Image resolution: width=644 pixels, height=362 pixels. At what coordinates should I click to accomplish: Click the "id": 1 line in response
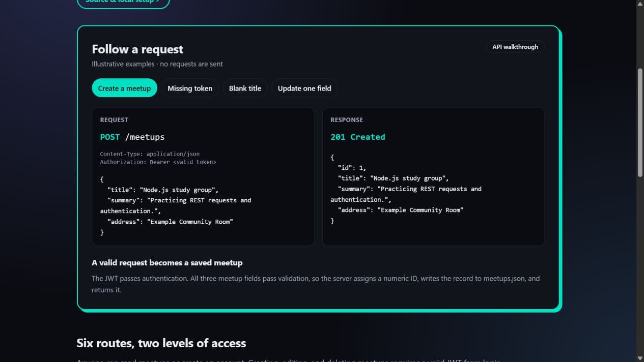click(352, 167)
